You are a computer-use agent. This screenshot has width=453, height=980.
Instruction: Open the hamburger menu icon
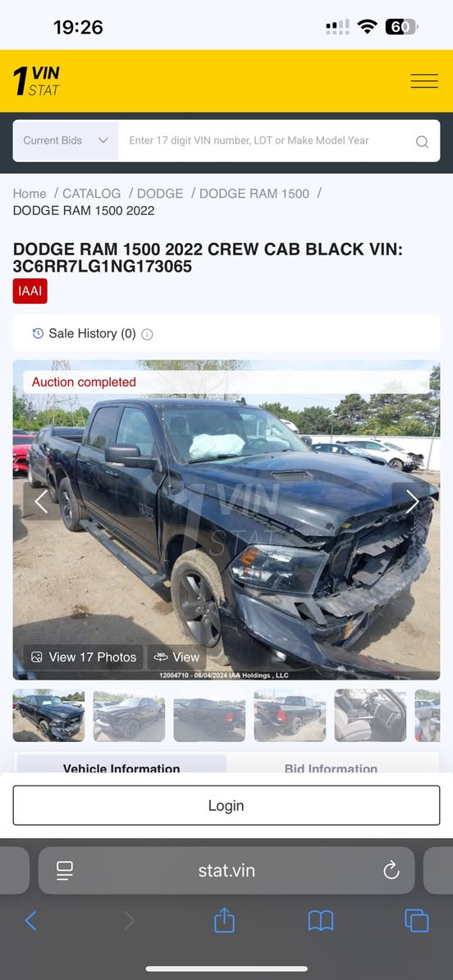423,81
